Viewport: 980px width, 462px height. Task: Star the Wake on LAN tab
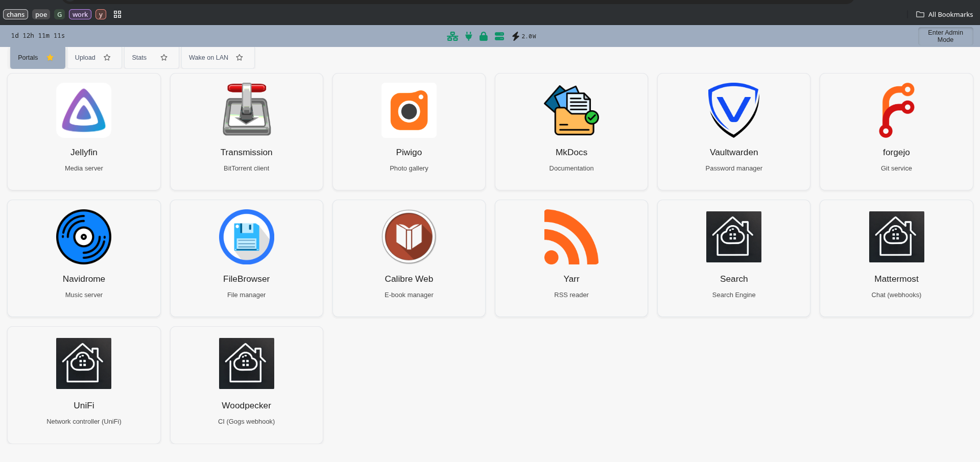click(240, 58)
